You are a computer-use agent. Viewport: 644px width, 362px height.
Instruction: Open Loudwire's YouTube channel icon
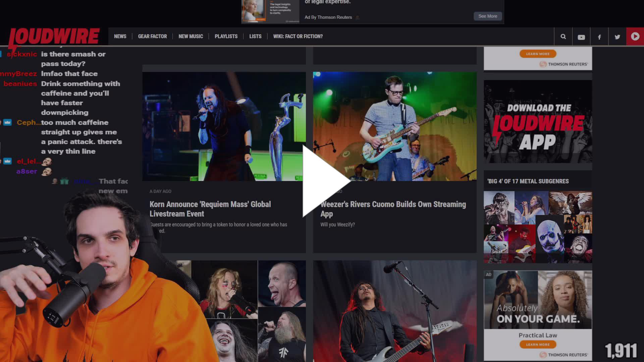[581, 37]
